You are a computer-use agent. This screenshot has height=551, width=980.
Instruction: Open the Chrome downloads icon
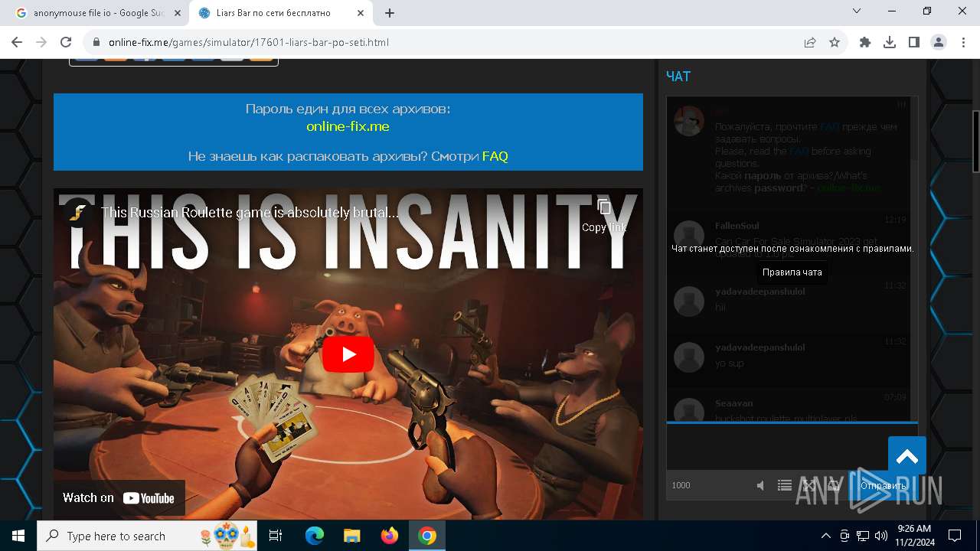890,42
